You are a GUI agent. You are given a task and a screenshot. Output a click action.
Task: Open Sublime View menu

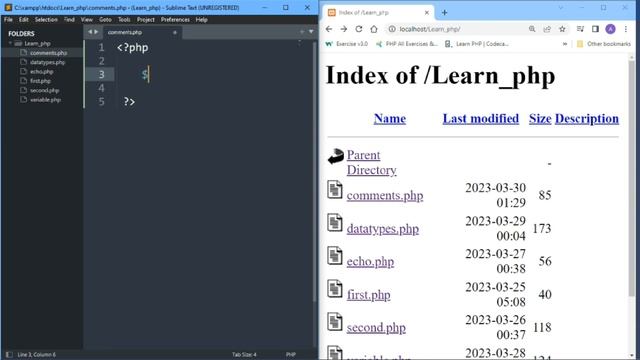point(87,20)
